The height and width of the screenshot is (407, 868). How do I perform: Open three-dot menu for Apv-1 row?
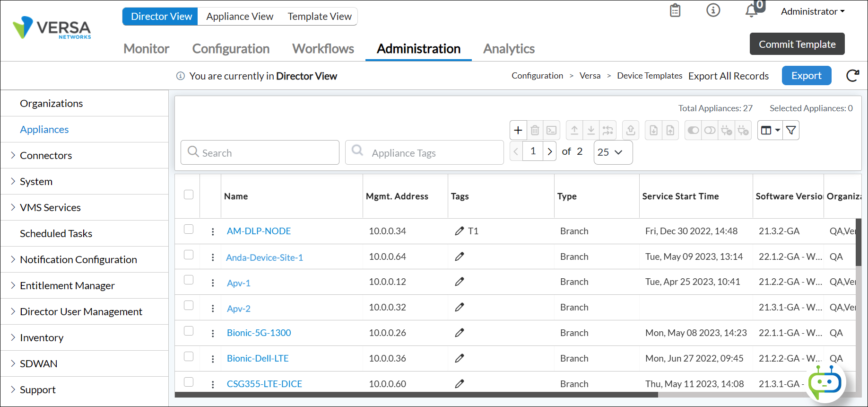(x=213, y=283)
